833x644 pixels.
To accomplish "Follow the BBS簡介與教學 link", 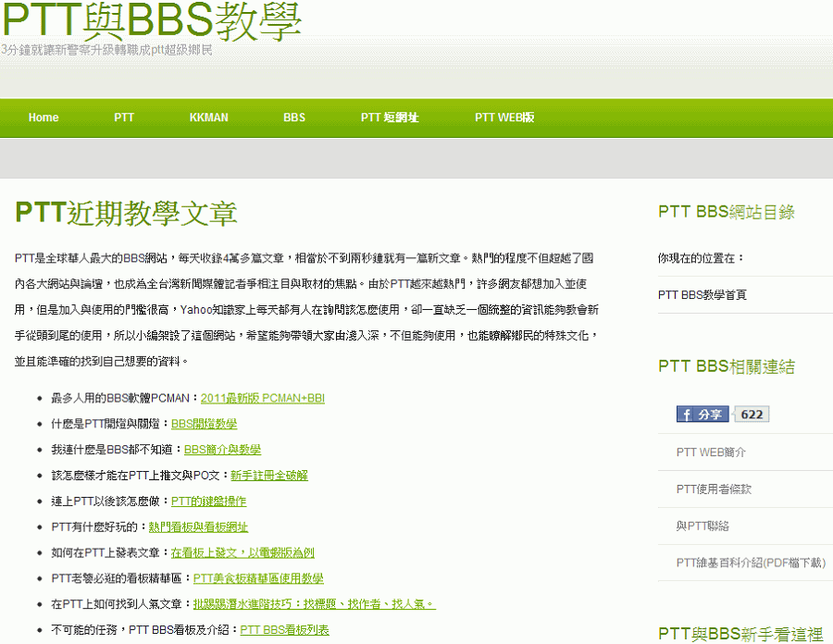I will [x=222, y=450].
